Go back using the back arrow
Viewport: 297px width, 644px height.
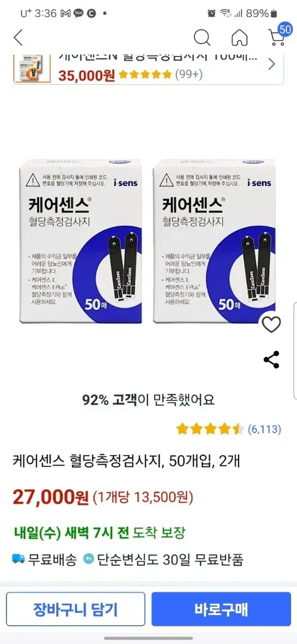(x=18, y=38)
